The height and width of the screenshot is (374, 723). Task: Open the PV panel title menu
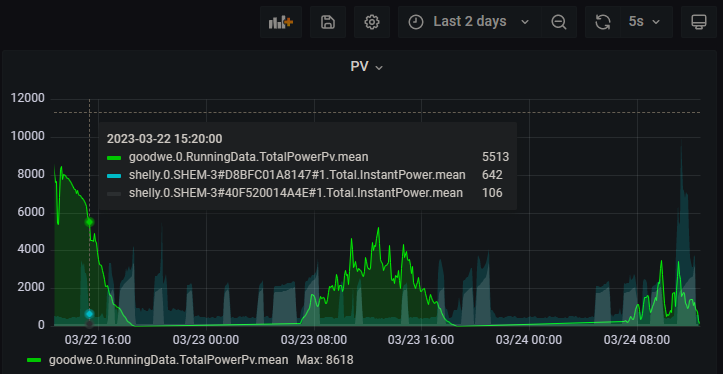[x=367, y=67]
